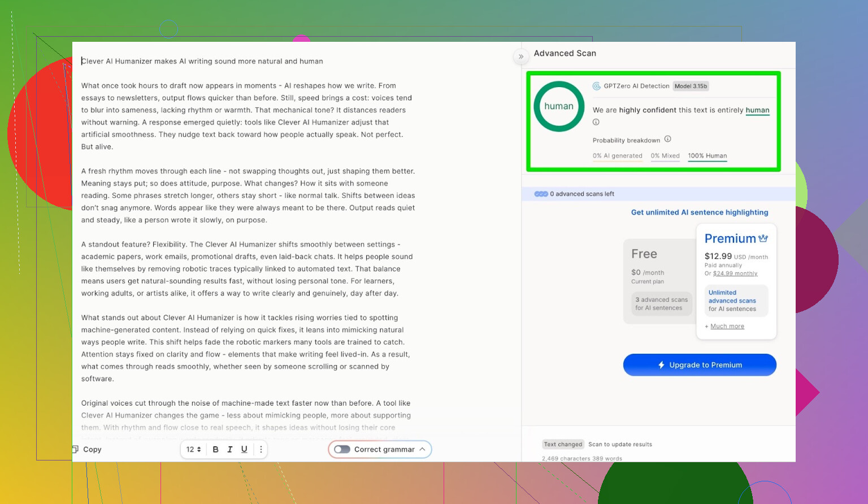Open the three-dot more options menu
The width and height of the screenshot is (868, 504).
point(261,449)
